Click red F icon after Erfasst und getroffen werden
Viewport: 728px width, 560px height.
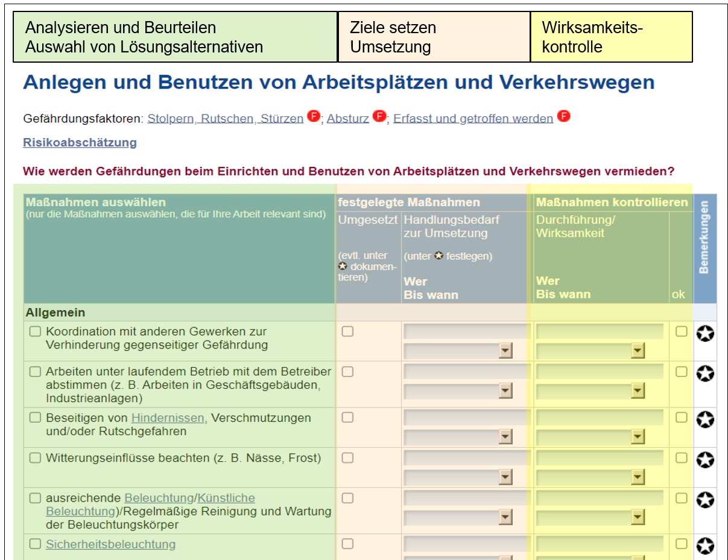(x=563, y=116)
